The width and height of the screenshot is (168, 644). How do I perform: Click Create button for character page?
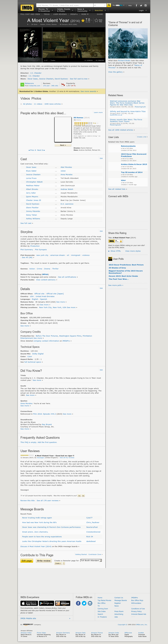point(58,563)
